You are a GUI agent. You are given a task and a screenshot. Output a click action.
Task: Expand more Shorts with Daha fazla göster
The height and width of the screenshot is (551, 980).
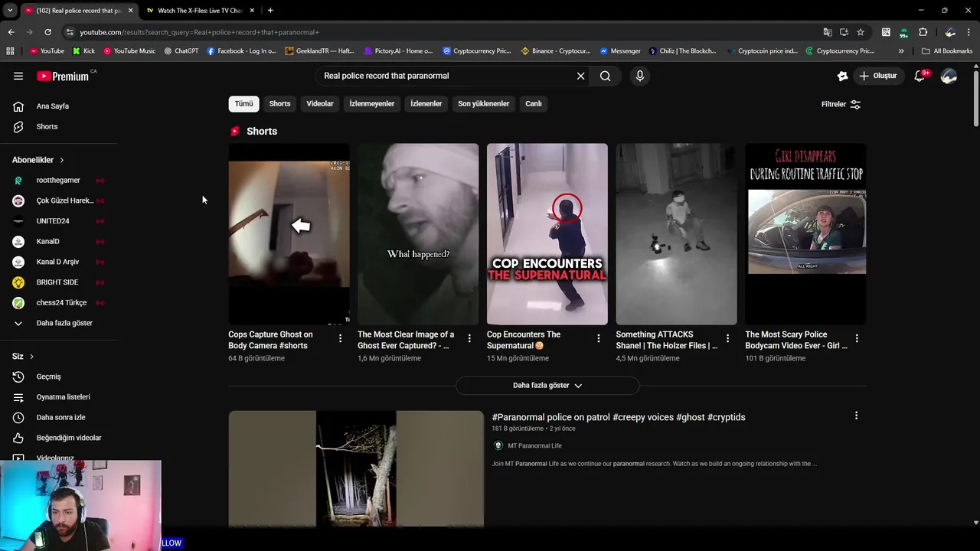pos(547,386)
